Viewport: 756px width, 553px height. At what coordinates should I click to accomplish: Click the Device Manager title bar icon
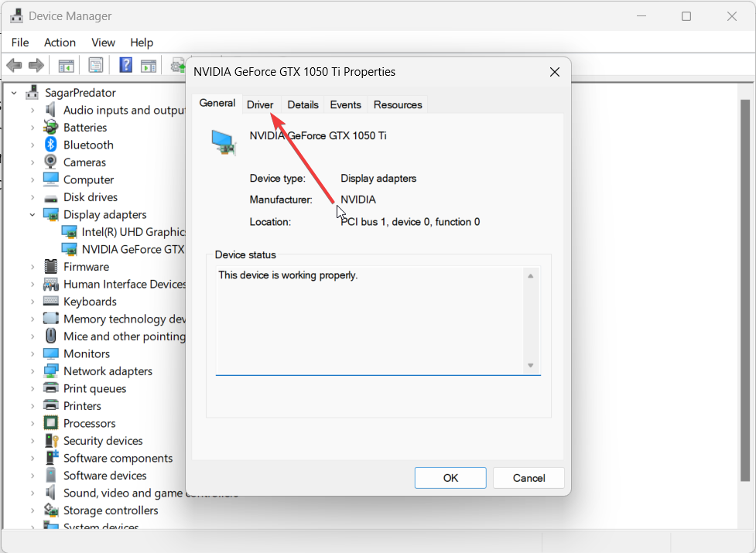click(16, 16)
